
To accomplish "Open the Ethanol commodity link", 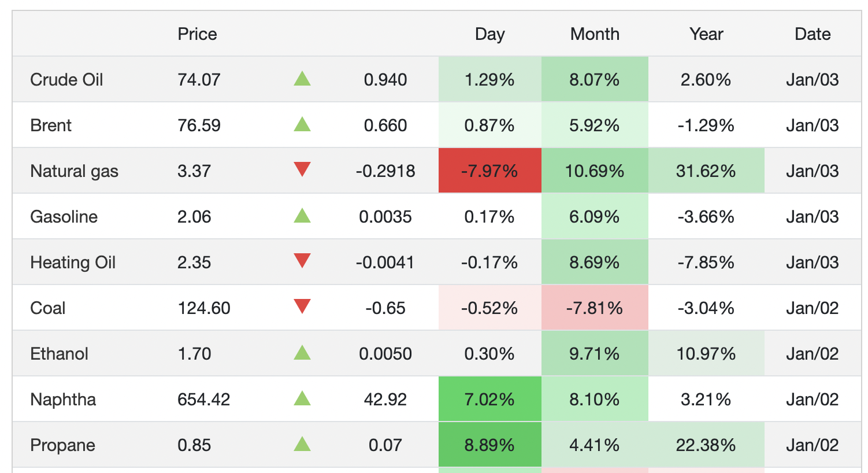I will [59, 354].
